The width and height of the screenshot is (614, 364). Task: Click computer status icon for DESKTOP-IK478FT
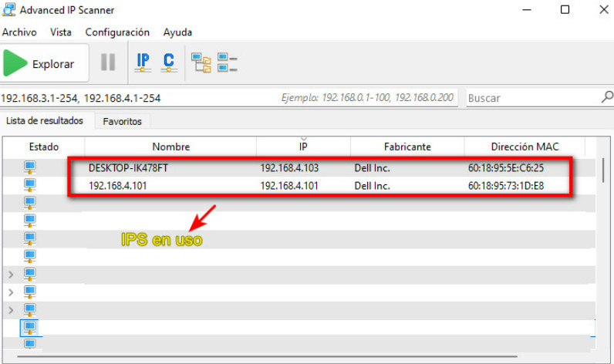coord(30,167)
